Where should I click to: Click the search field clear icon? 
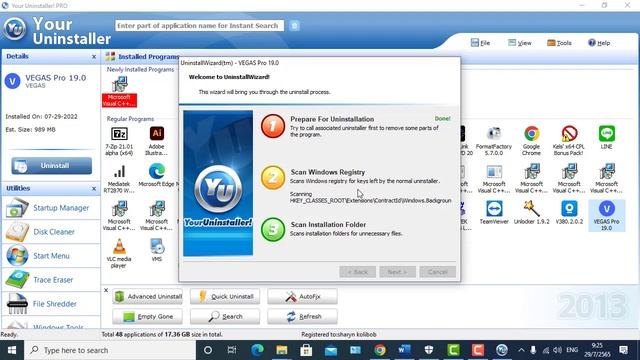[x=294, y=26]
